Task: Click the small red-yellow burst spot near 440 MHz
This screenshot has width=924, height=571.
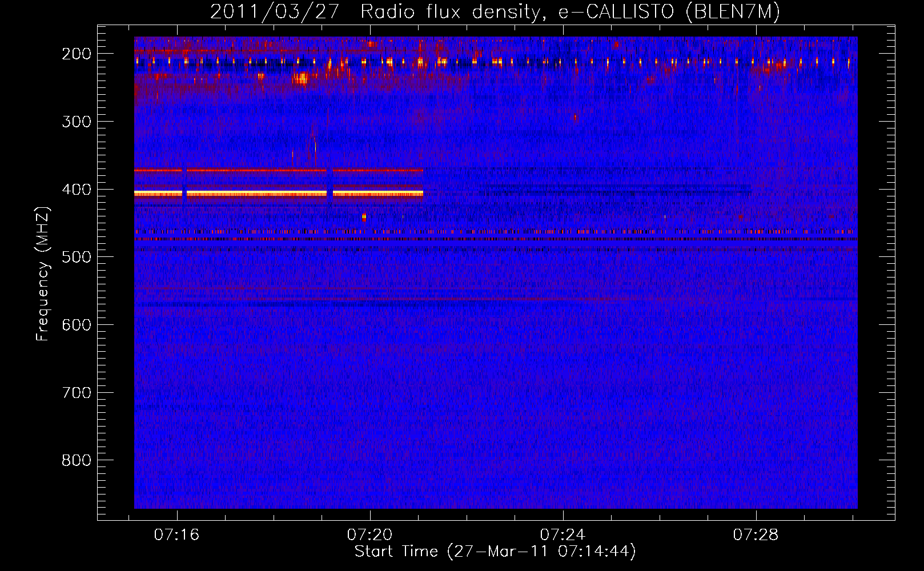Action: [364, 217]
